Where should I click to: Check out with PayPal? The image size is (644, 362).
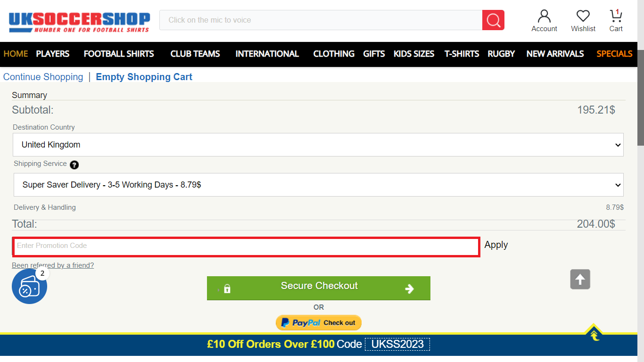tap(319, 322)
